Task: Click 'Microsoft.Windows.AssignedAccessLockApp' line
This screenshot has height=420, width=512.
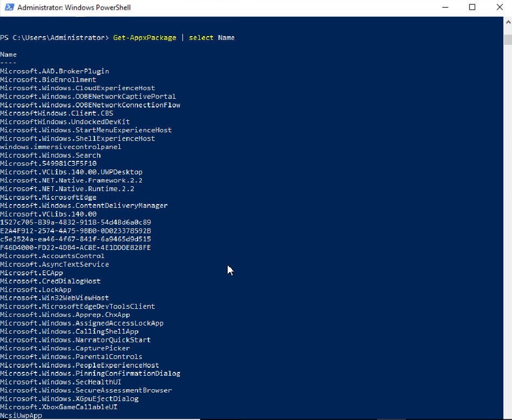Action: click(x=82, y=323)
